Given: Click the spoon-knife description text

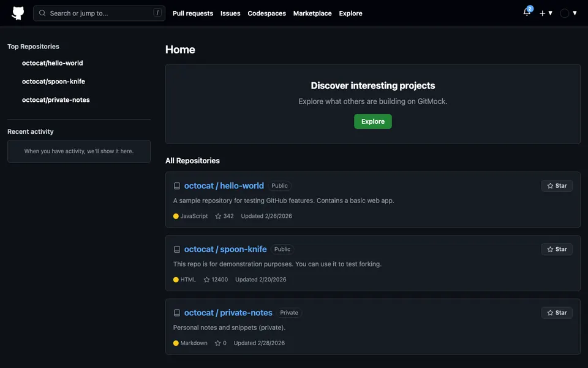Looking at the screenshot, I should pyautogui.click(x=277, y=264).
